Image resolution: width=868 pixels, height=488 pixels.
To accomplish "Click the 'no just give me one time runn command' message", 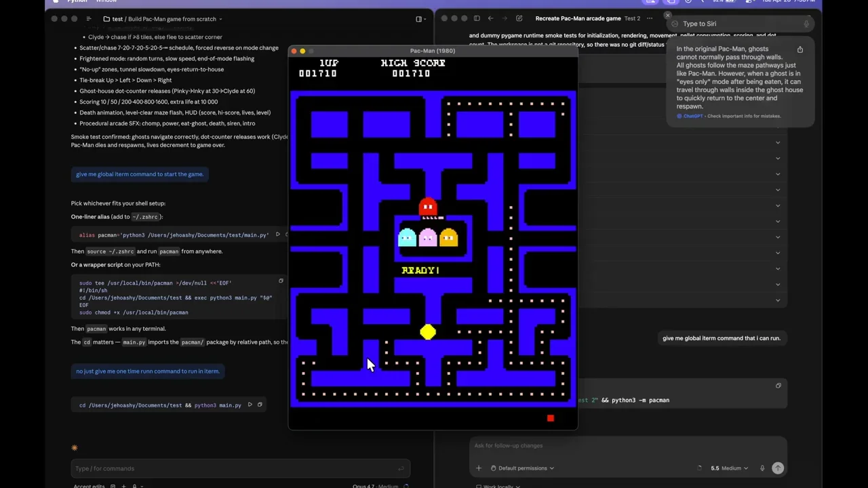I will [x=148, y=371].
